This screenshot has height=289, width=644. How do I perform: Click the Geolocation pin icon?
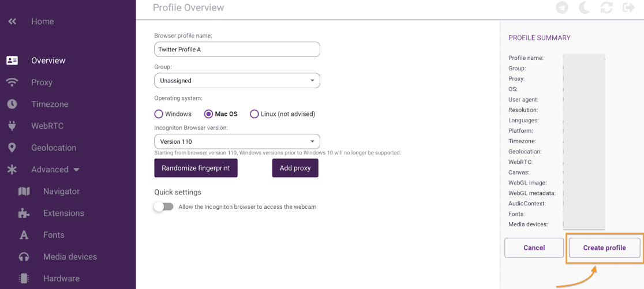(x=12, y=147)
